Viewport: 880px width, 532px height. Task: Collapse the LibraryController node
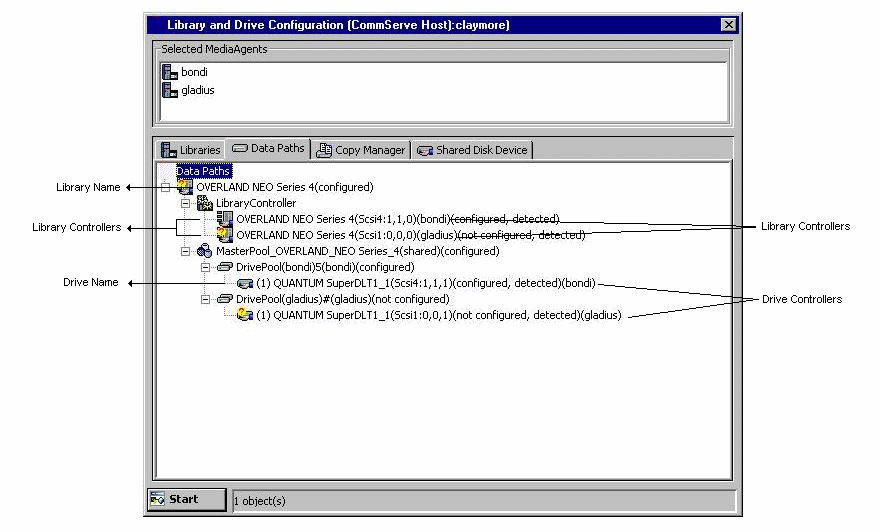(x=185, y=203)
